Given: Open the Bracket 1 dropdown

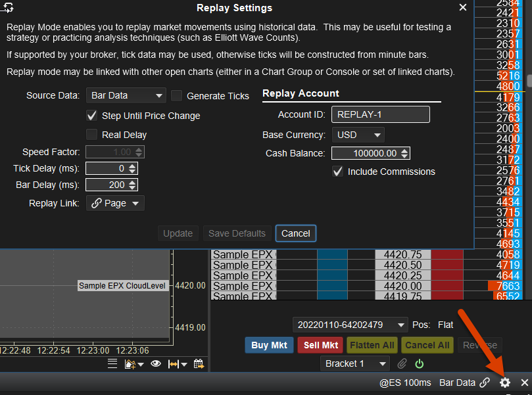Looking at the screenshot, I should [355, 363].
